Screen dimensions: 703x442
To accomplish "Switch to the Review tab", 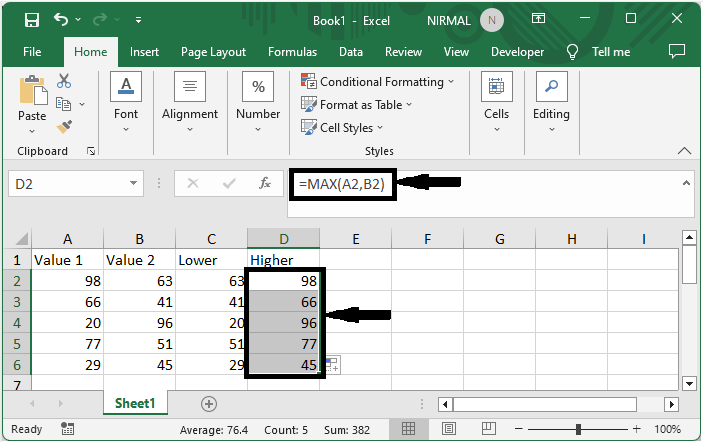I will (x=403, y=52).
